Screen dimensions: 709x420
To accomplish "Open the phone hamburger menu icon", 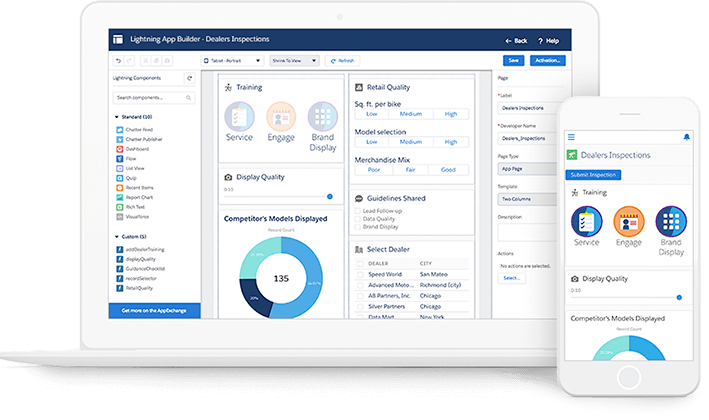I will point(572,137).
